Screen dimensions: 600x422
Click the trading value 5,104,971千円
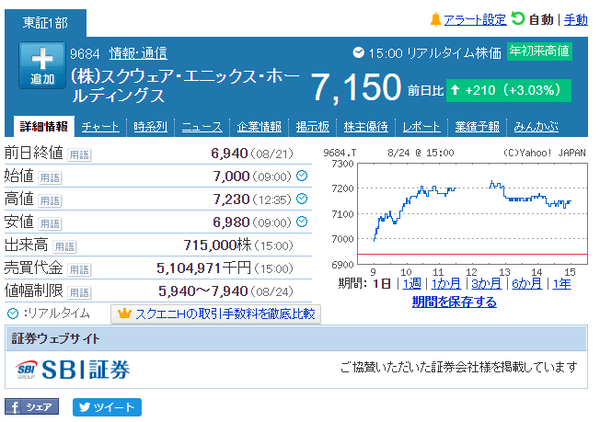(204, 268)
